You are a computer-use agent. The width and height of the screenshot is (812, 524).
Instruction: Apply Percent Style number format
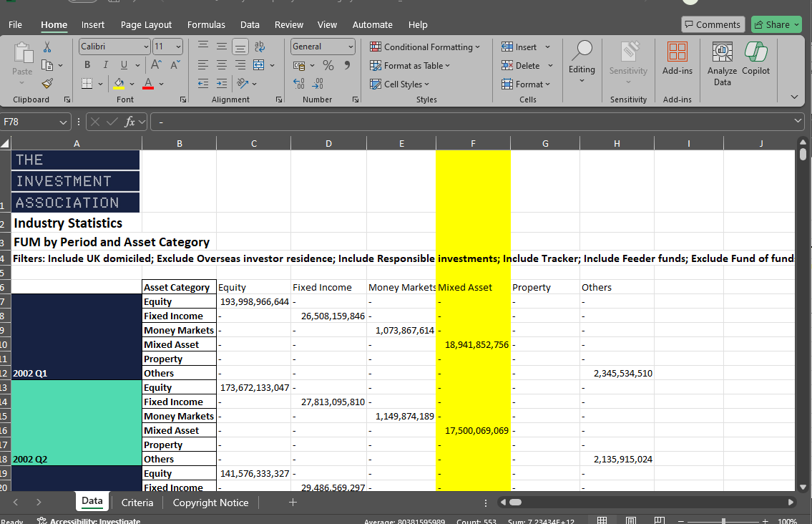pyautogui.click(x=328, y=65)
